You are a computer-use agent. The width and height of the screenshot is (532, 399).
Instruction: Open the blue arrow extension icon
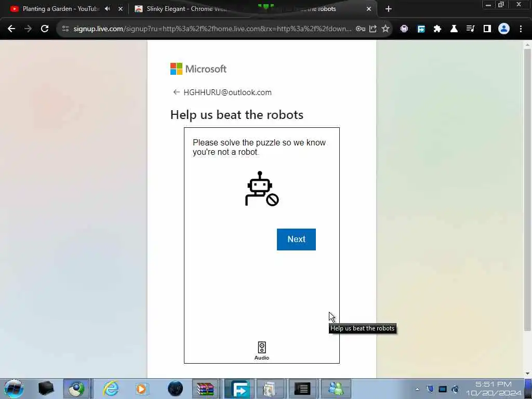tap(421, 29)
